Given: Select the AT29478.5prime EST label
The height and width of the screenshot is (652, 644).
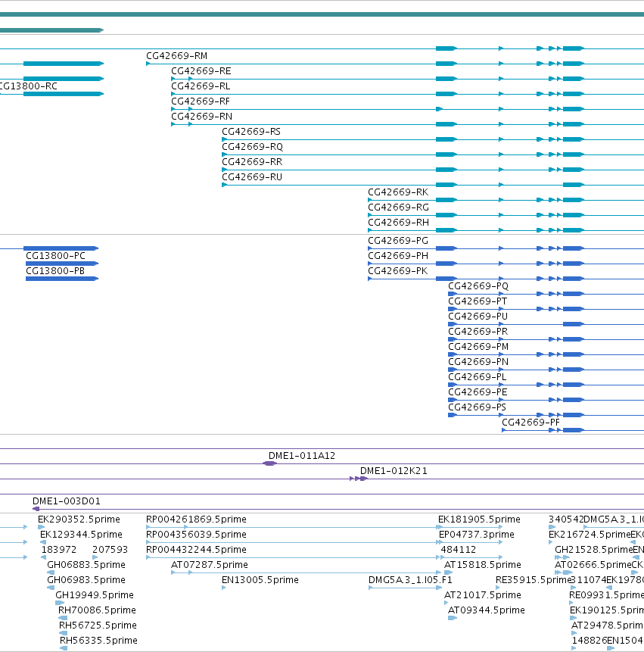Looking at the screenshot, I should tap(608, 625).
